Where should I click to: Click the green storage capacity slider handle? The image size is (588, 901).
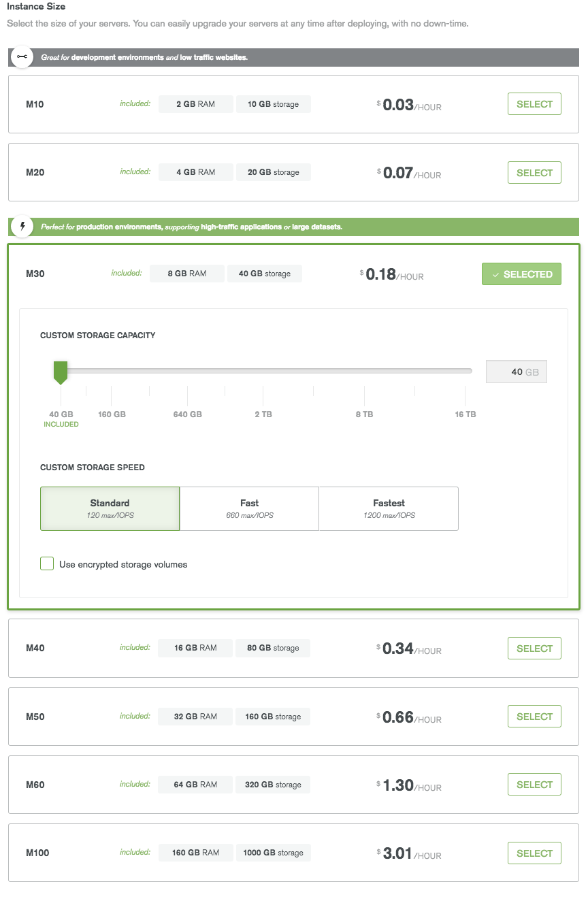61,373
